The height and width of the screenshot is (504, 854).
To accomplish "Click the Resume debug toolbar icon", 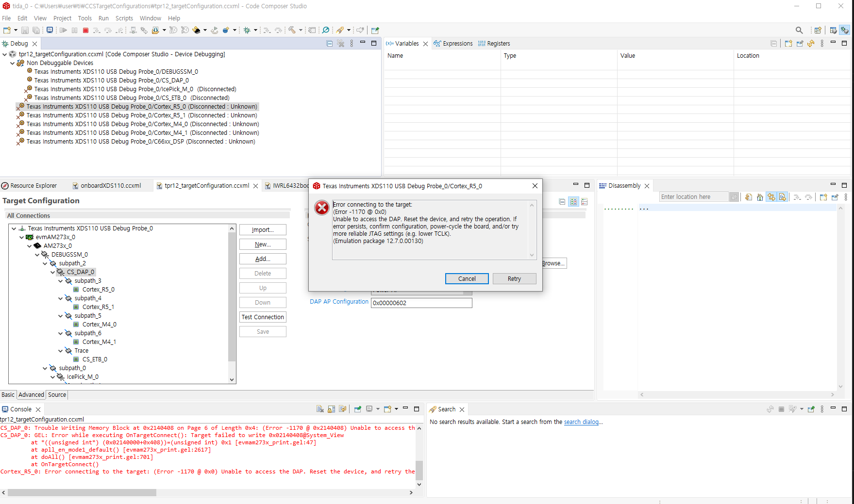I will pyautogui.click(x=63, y=30).
